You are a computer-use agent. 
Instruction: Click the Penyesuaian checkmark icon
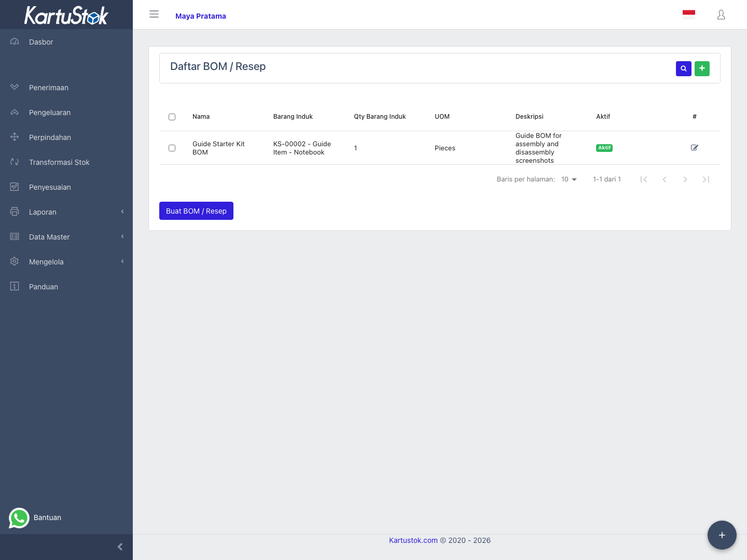coord(15,187)
